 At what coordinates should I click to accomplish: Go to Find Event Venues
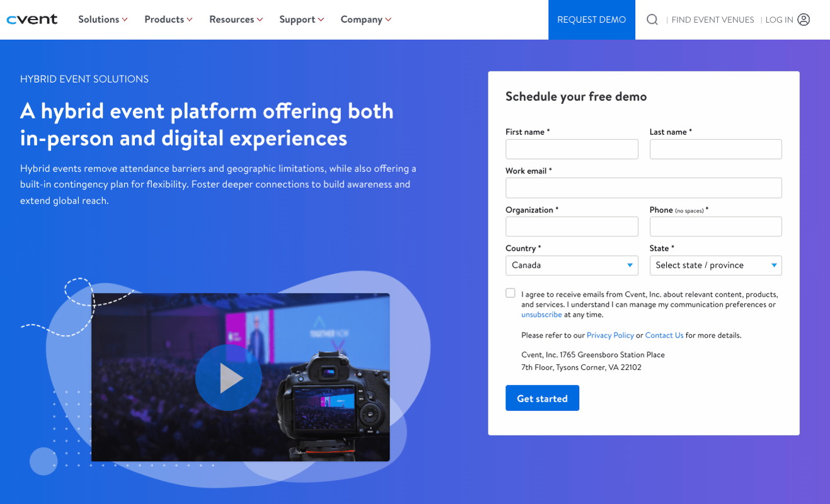click(x=713, y=20)
